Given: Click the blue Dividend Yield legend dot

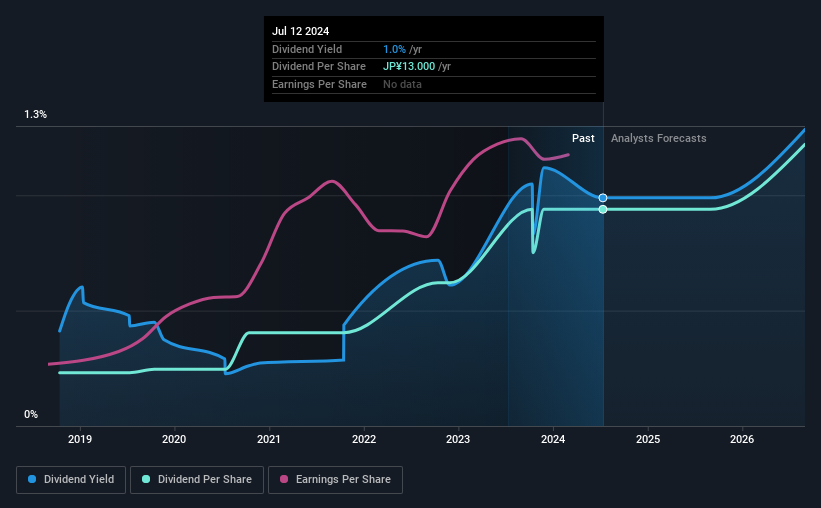Looking at the screenshot, I should coord(32,479).
